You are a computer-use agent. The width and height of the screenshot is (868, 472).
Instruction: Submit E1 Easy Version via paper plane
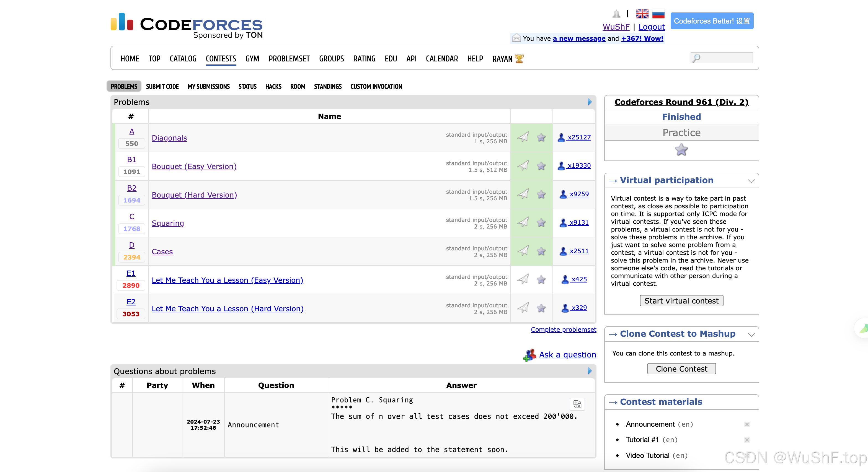tap(523, 279)
